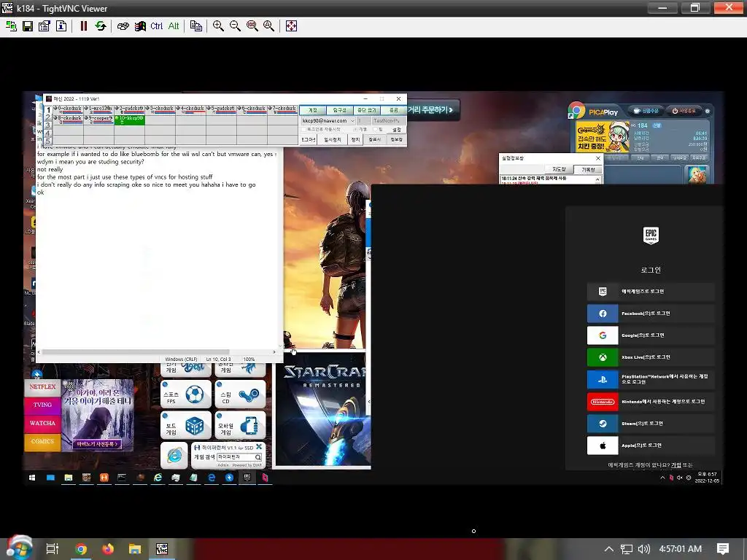Select slot 1 starting with 1-aro12

98,110
